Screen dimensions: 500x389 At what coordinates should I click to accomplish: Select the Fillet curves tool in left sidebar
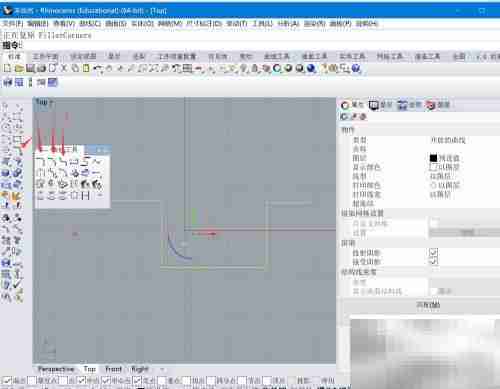click(17, 150)
